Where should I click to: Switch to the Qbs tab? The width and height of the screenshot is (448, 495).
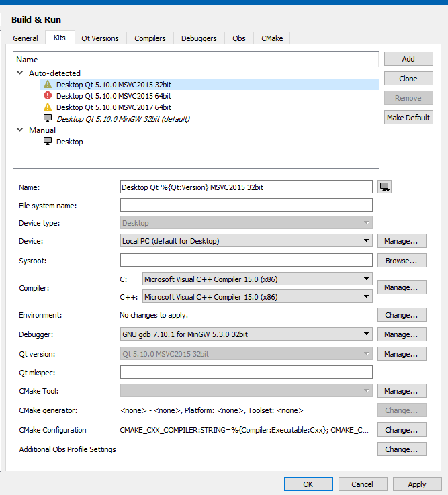(239, 38)
